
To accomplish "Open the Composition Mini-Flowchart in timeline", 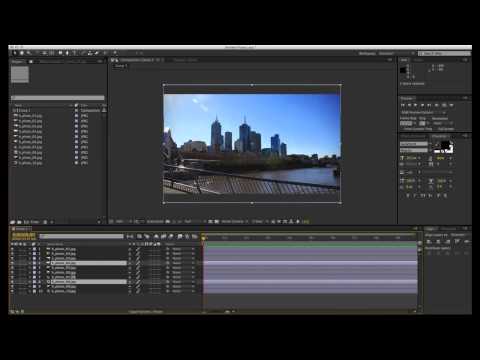I will (x=130, y=236).
